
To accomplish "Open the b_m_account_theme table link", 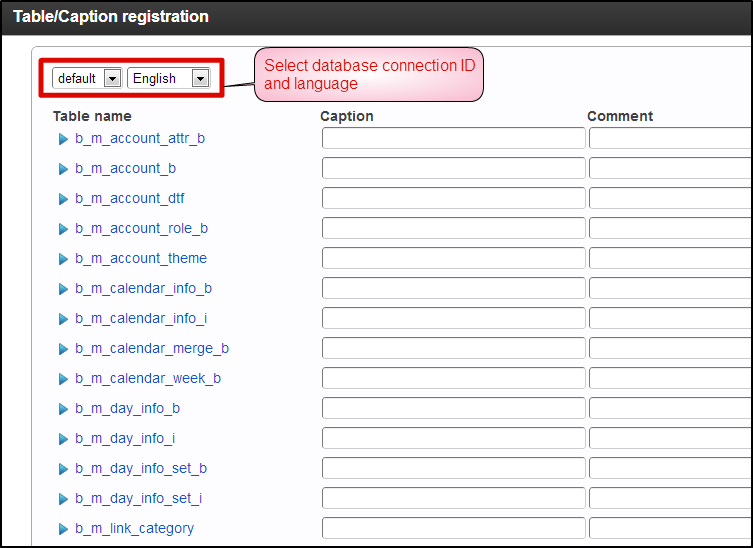I will click(x=141, y=258).
